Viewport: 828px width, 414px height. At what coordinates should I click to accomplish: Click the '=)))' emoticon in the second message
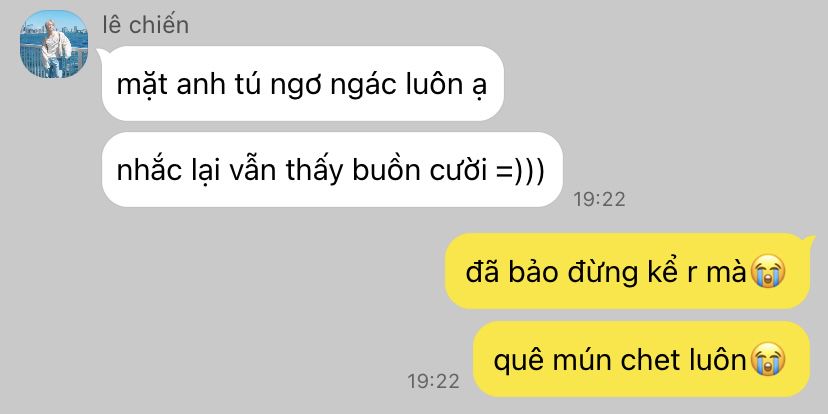tap(521, 172)
